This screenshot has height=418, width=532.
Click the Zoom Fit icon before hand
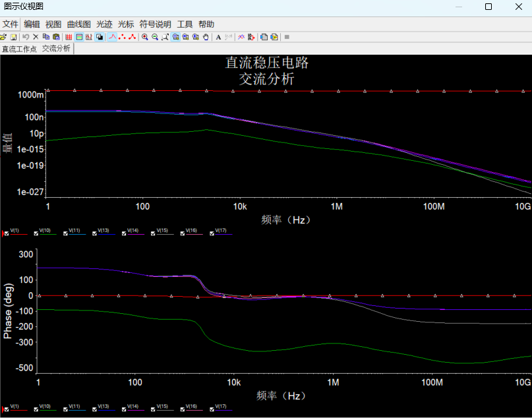point(196,37)
